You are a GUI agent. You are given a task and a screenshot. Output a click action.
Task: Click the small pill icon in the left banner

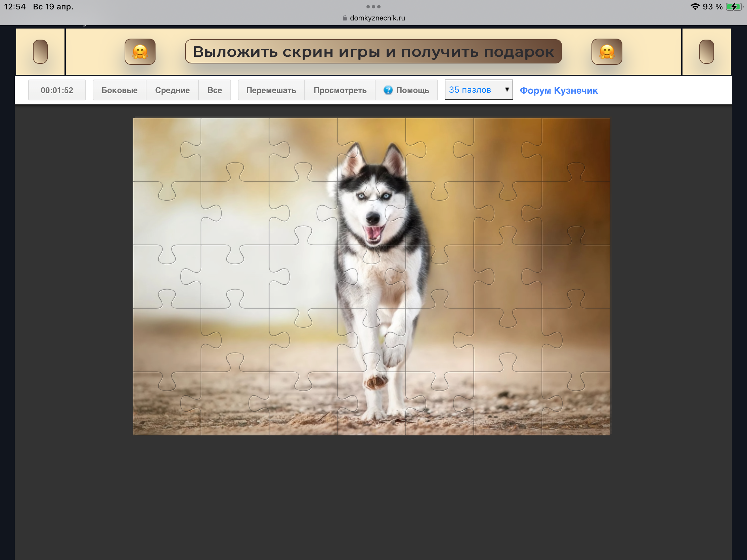(x=40, y=52)
